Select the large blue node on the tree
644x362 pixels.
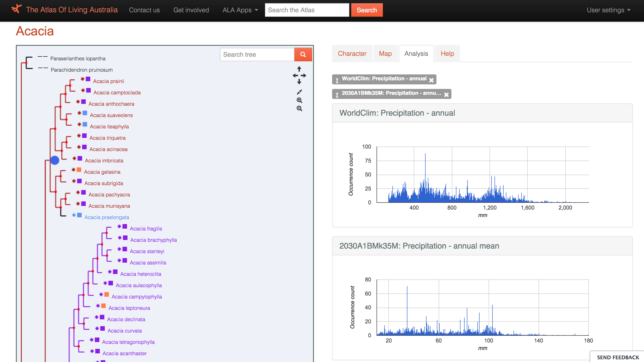[x=55, y=160]
